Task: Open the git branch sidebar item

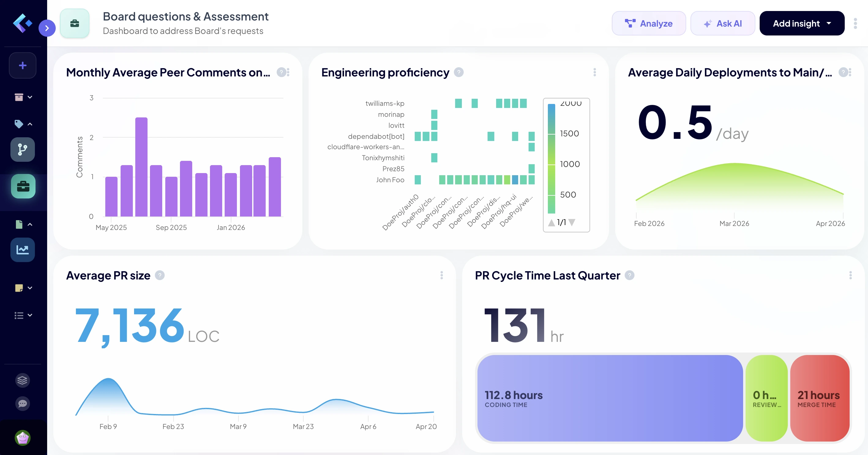Action: click(x=23, y=150)
